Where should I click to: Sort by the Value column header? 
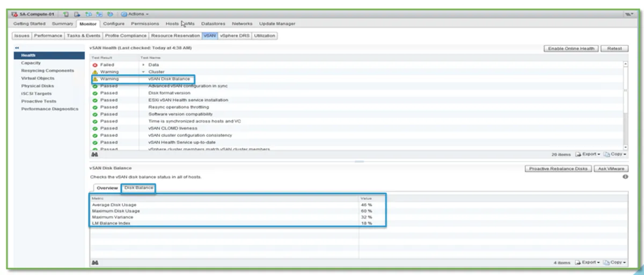(493, 198)
